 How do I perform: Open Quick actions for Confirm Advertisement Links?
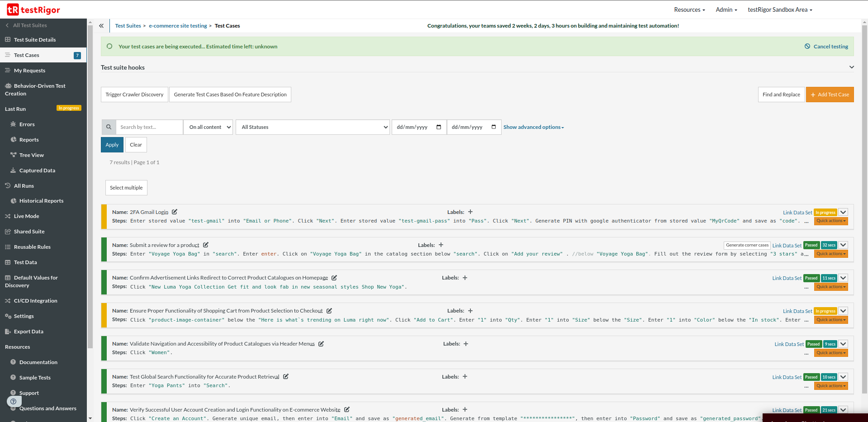pos(831,287)
